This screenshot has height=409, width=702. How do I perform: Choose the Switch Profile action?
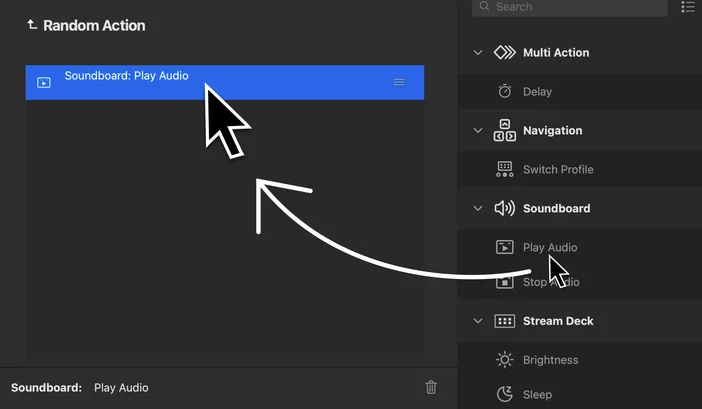[557, 170]
